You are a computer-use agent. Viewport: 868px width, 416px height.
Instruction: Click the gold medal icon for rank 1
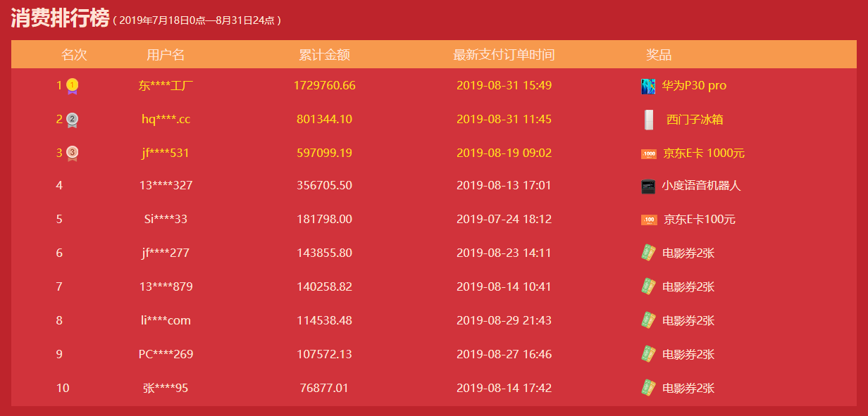pos(72,86)
